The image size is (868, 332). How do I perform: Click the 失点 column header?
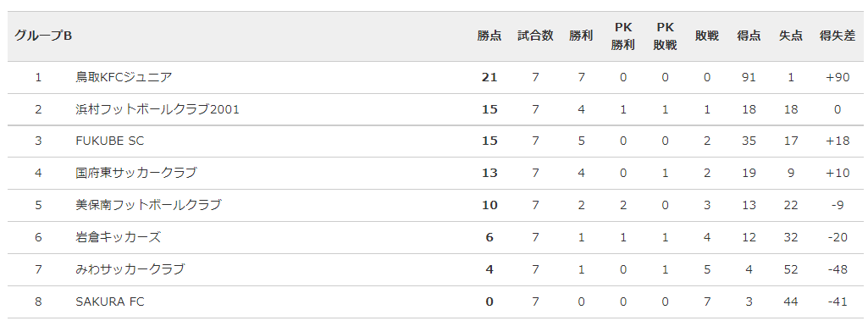pyautogui.click(x=790, y=36)
